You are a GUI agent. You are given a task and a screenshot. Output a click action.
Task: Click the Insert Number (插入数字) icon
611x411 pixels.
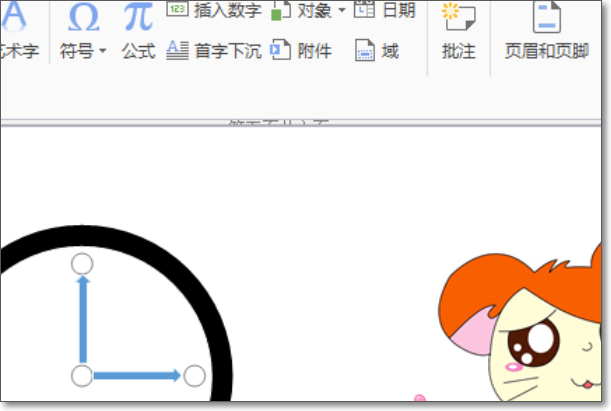pos(177,9)
